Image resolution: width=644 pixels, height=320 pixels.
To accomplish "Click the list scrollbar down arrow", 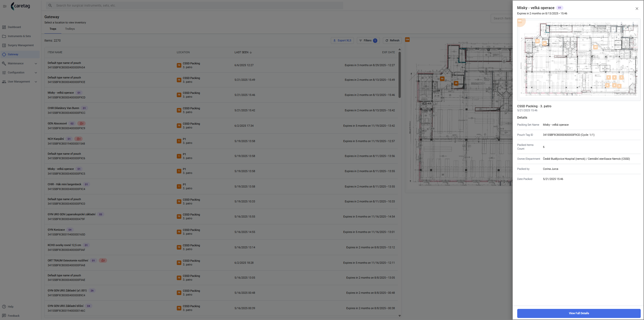I will pyautogui.click(x=400, y=316).
